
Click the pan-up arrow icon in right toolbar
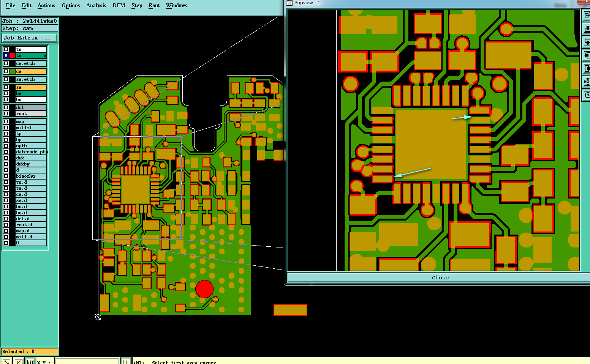587,28
